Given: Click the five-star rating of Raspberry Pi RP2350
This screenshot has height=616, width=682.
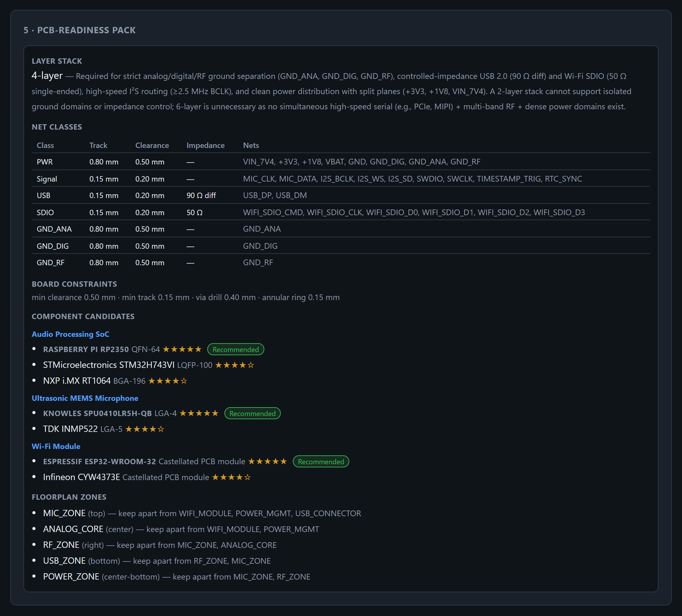Looking at the screenshot, I should pos(182,349).
